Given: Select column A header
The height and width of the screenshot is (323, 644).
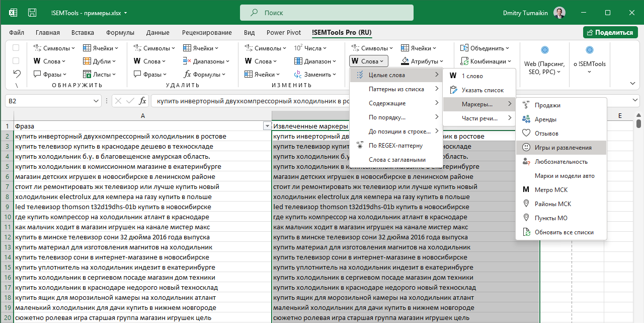Looking at the screenshot, I should [143, 116].
